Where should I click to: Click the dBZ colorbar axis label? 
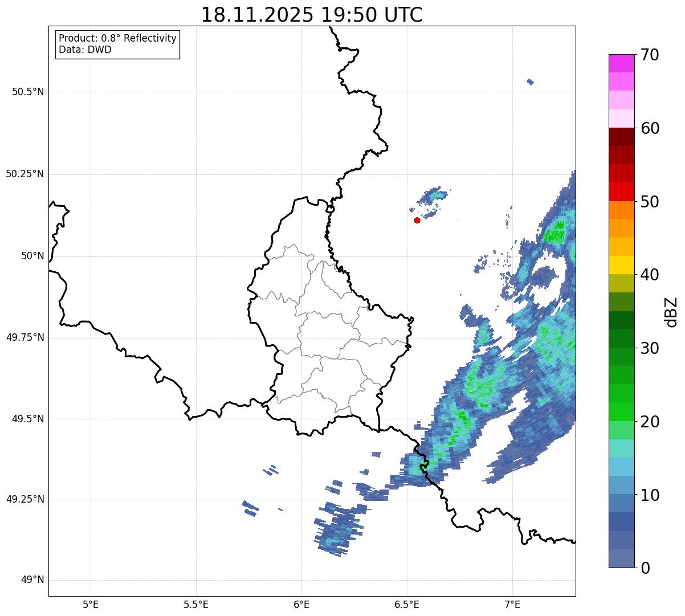coord(671,312)
